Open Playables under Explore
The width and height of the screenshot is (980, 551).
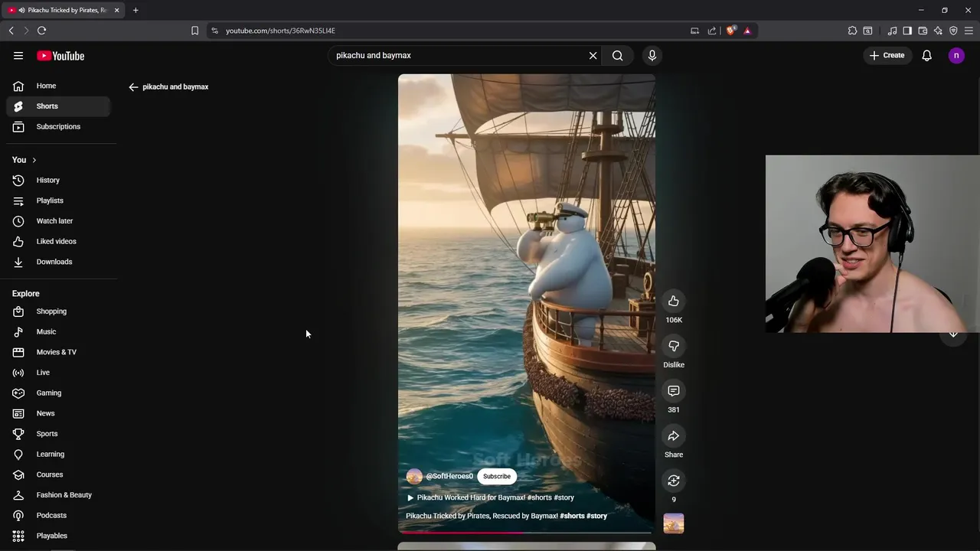tap(58, 536)
